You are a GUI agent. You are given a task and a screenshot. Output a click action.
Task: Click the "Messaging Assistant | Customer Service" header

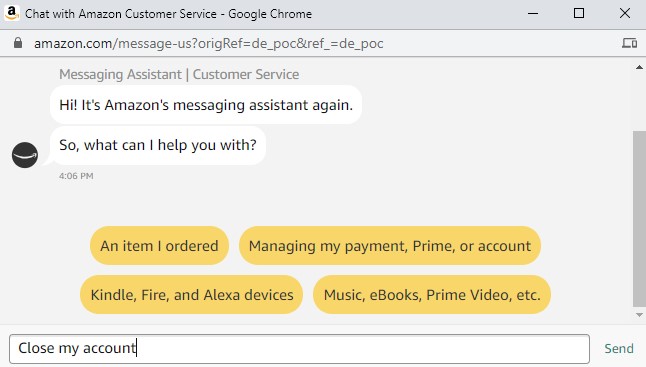pos(179,75)
